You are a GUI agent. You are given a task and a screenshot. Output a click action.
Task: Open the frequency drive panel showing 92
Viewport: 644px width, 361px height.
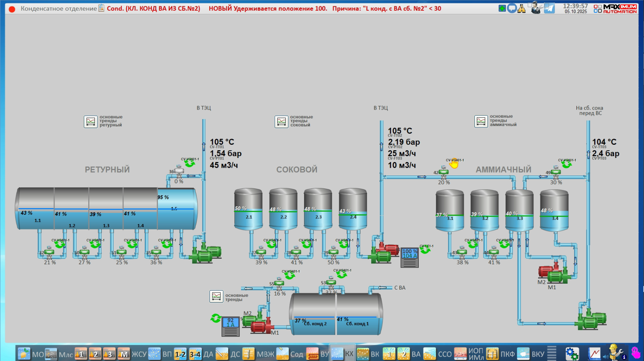click(x=230, y=327)
